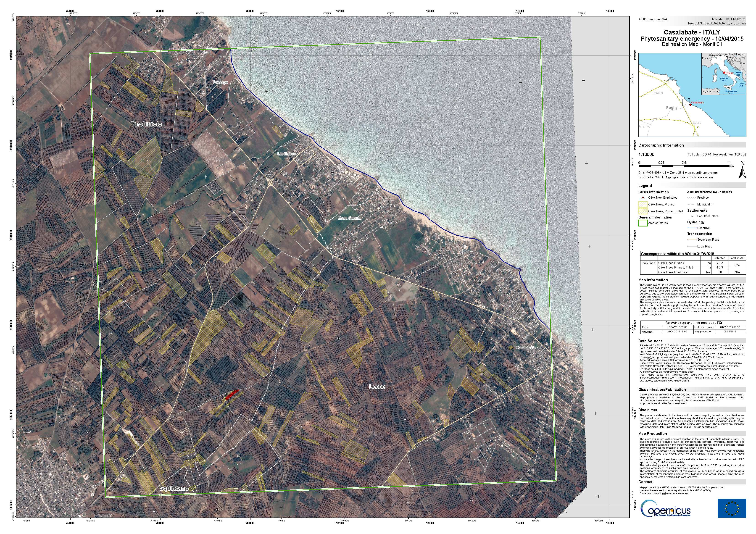This screenshot has height=534, width=756.
Task: Click the Olive Tree Eradicated legend symbol
Action: 643,197
